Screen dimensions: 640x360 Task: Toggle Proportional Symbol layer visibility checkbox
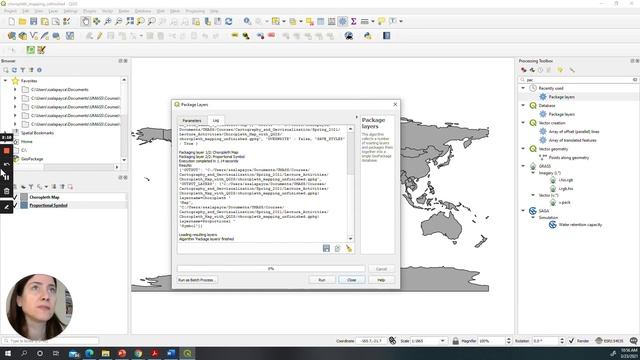pos(16,205)
